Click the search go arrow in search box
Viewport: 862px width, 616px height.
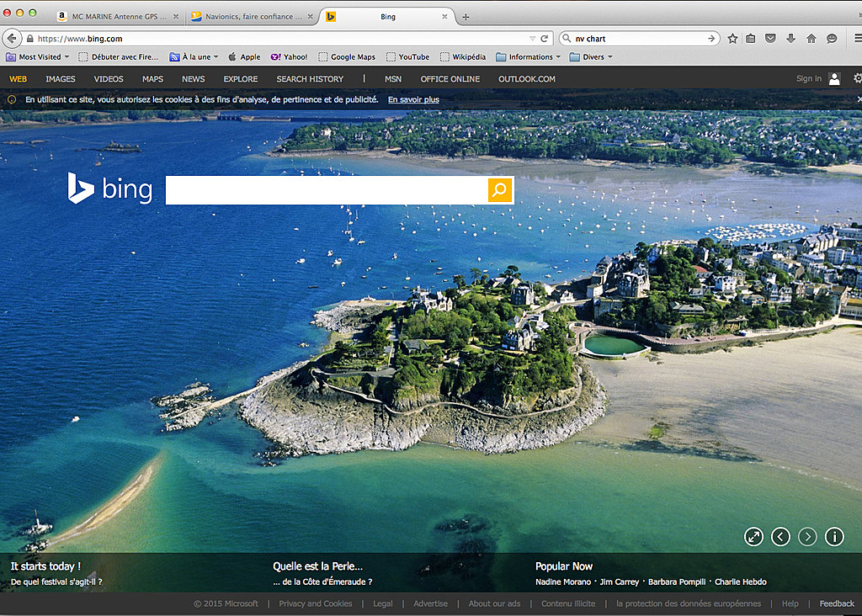click(711, 39)
